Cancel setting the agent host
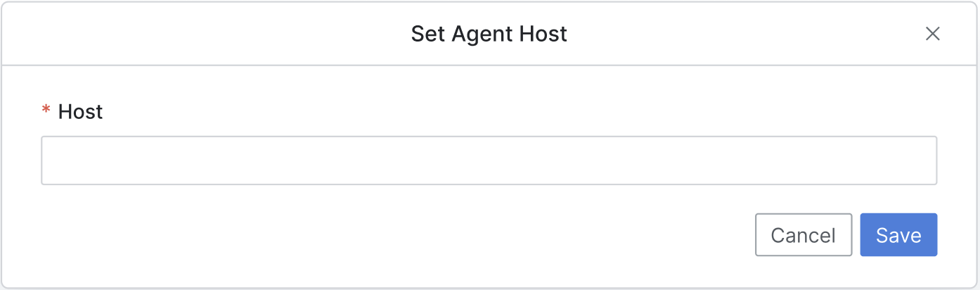Viewport: 980px width, 290px height. [x=803, y=235]
